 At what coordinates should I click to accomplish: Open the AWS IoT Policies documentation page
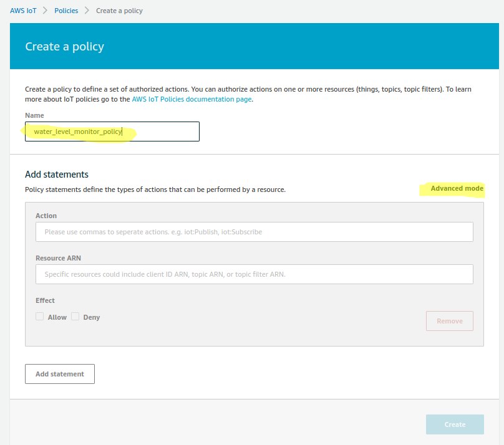(192, 99)
